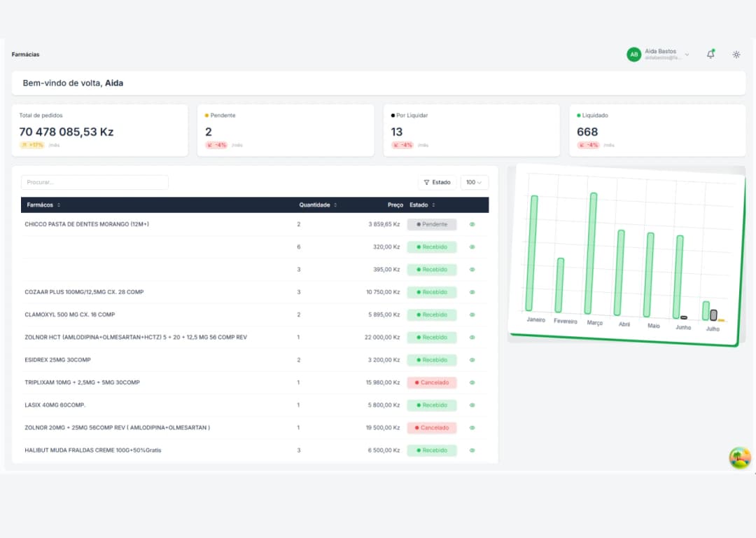This screenshot has height=538, width=756.
Task: Click the Março bar in chart
Action: (592, 254)
